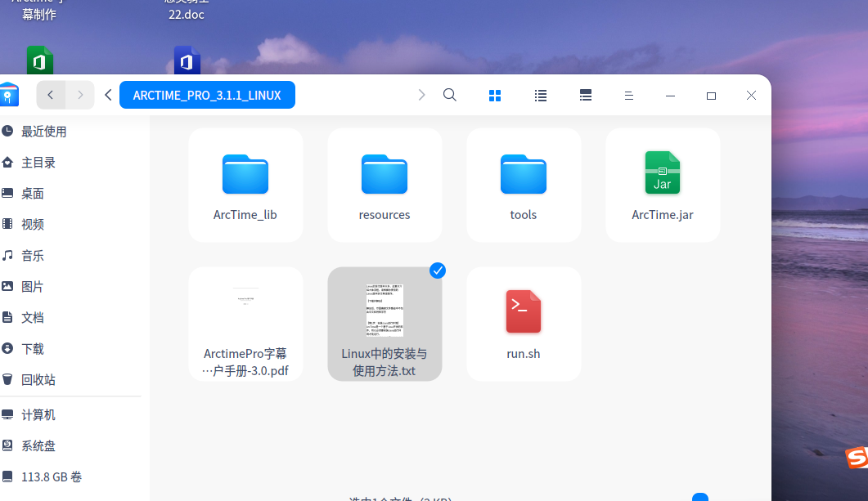
Task: Click the download icon beside 下载
Action: click(7, 348)
